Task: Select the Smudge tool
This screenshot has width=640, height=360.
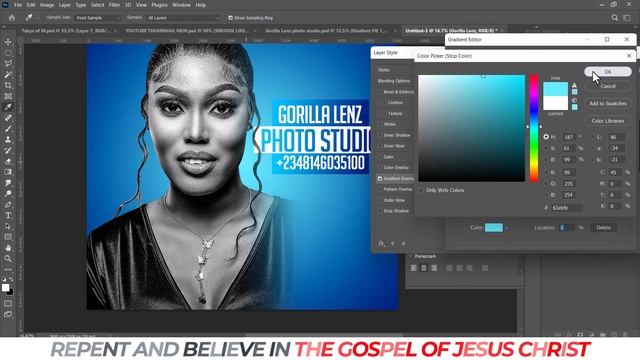Action: click(8, 183)
